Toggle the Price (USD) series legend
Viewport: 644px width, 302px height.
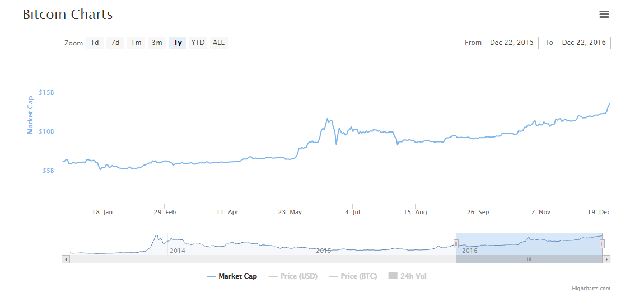pos(293,276)
